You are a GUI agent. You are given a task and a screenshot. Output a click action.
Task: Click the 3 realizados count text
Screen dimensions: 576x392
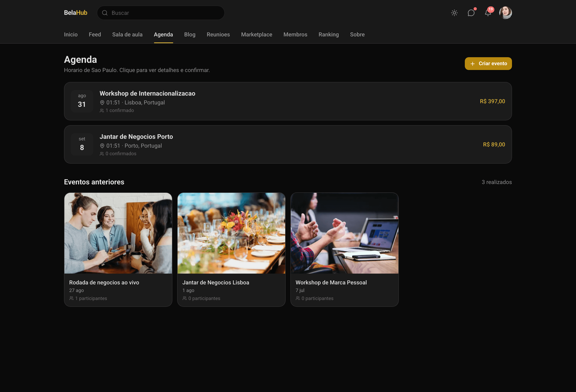point(497,182)
